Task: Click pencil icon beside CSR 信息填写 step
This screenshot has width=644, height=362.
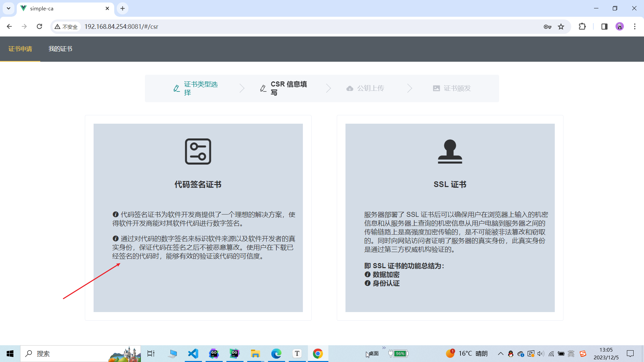Action: coord(263,88)
